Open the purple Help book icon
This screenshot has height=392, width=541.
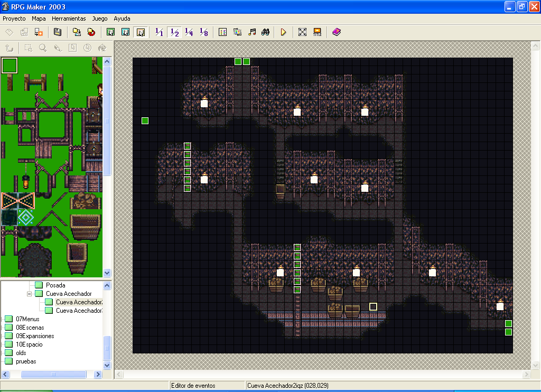point(337,32)
